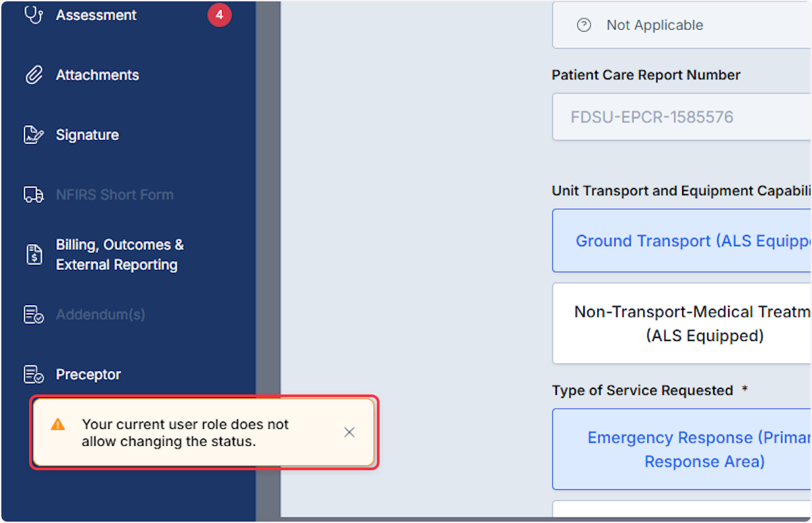
Task: Select the Addendum(s) menu item
Action: (x=100, y=315)
